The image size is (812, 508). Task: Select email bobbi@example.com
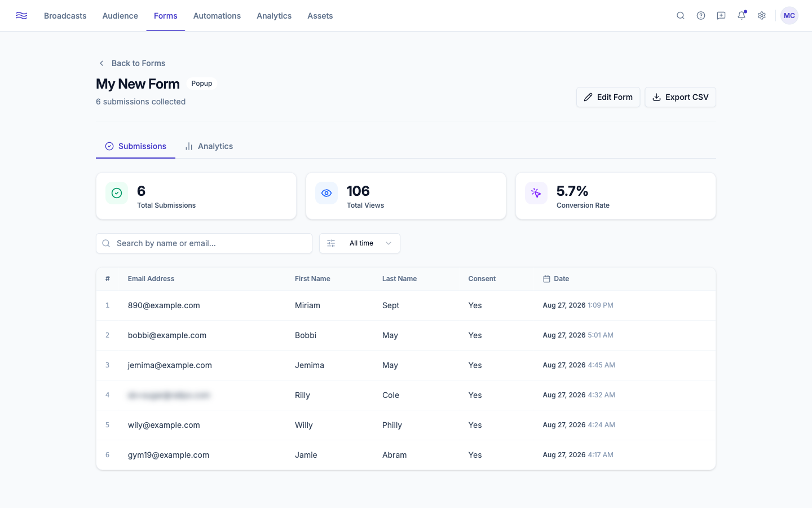tap(167, 335)
